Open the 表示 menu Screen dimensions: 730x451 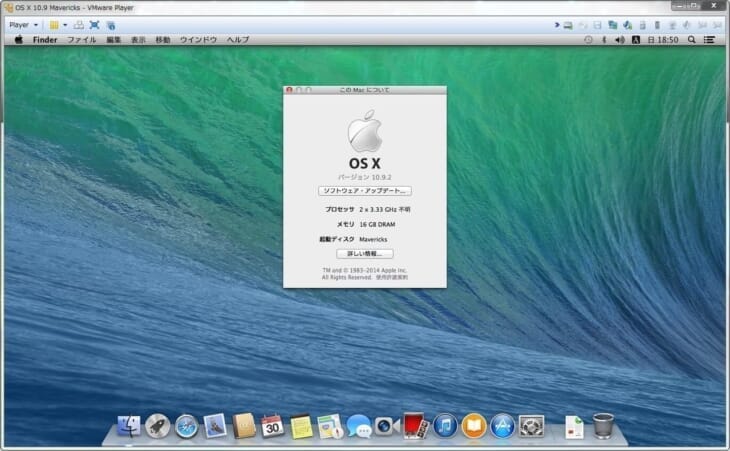138,40
